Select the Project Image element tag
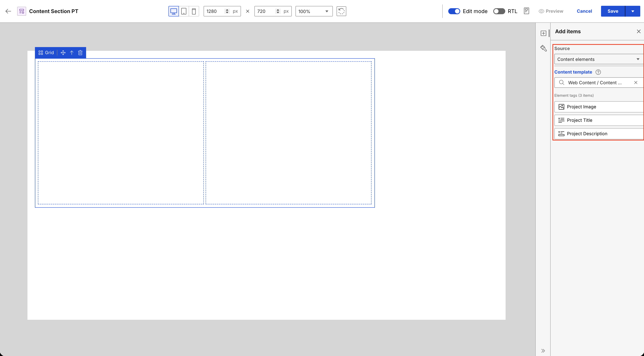The width and height of the screenshot is (644, 356). pos(599,107)
